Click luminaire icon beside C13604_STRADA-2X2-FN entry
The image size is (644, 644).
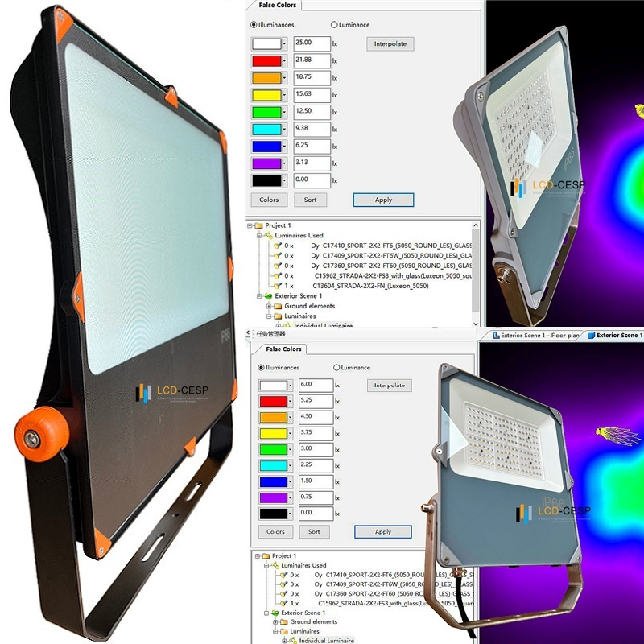[277, 285]
